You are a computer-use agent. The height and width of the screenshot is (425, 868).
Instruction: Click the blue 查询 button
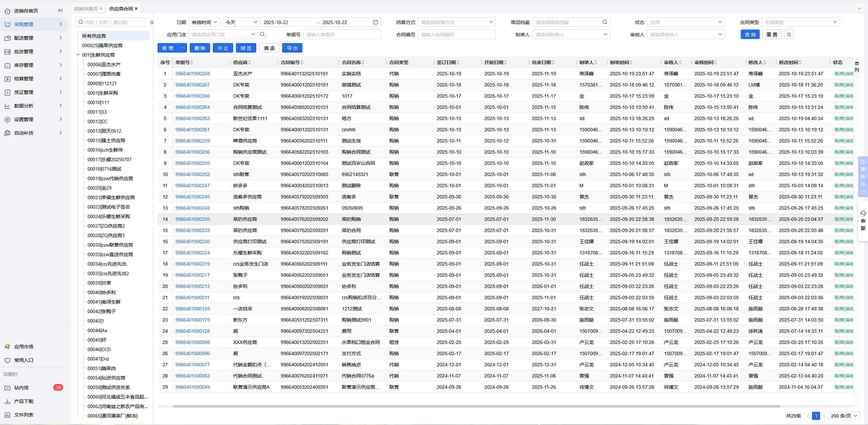click(x=750, y=35)
